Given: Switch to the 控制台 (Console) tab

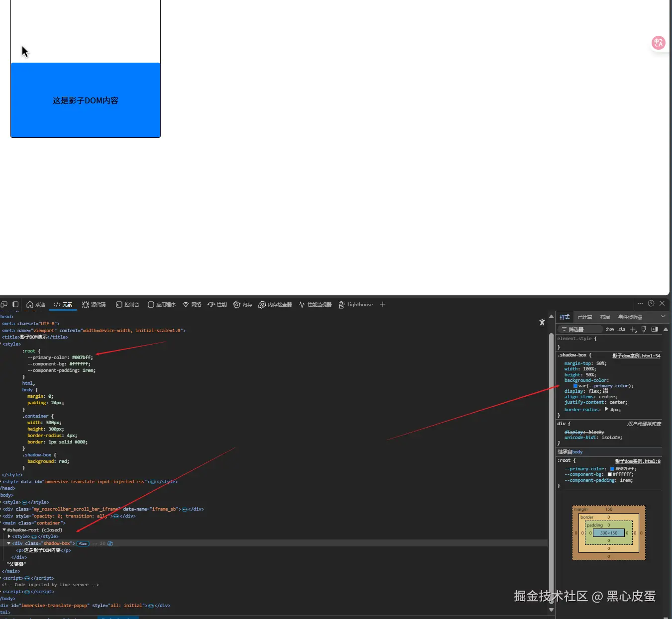Looking at the screenshot, I should 127,304.
